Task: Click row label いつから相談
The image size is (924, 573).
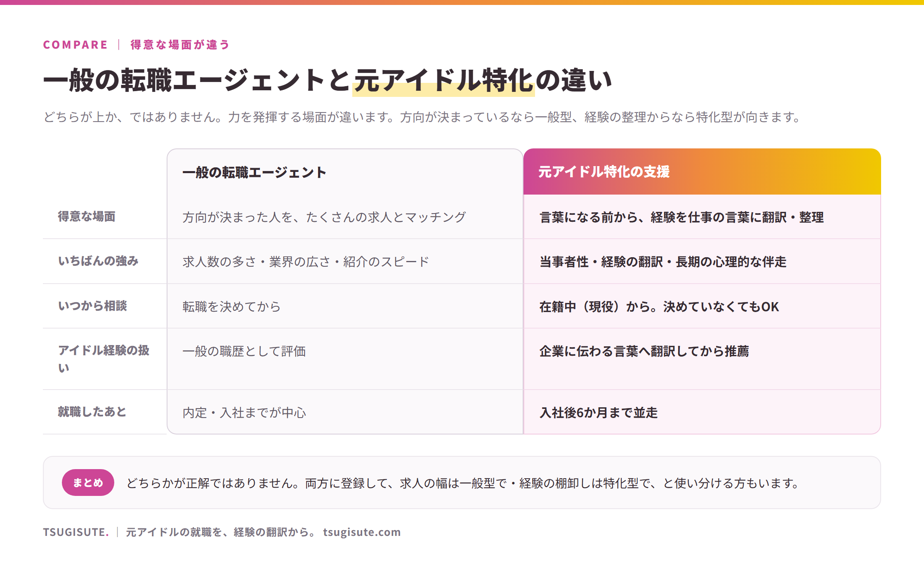Action: point(92,306)
